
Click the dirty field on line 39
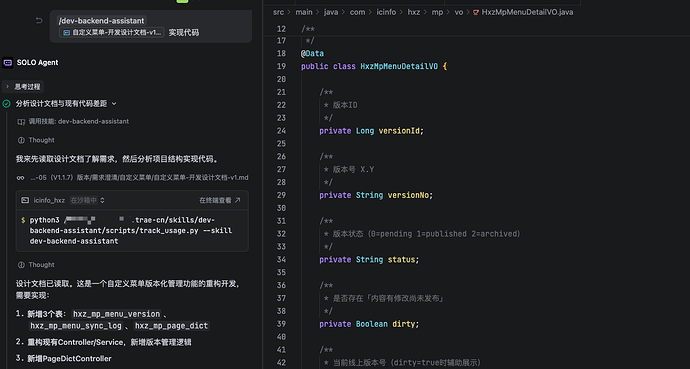(x=404, y=324)
